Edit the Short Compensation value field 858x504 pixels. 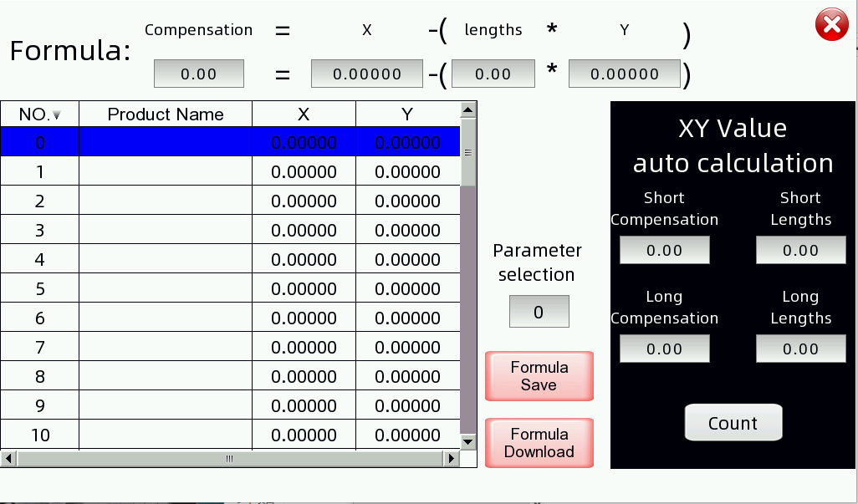click(x=664, y=250)
